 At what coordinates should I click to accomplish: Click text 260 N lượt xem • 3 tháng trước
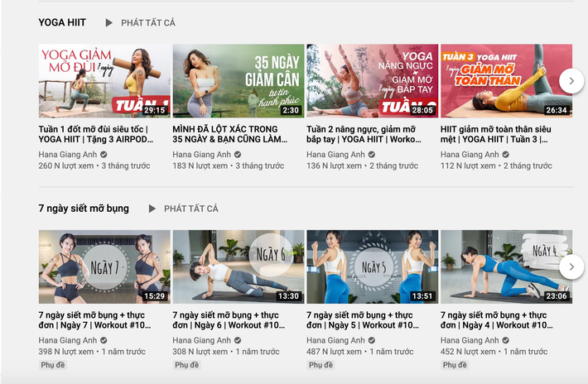pos(94,166)
